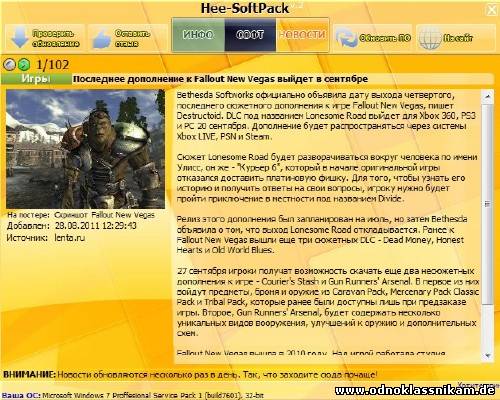Open the ИНФО tab
Viewport: 500px width, 400px height.
point(198,35)
